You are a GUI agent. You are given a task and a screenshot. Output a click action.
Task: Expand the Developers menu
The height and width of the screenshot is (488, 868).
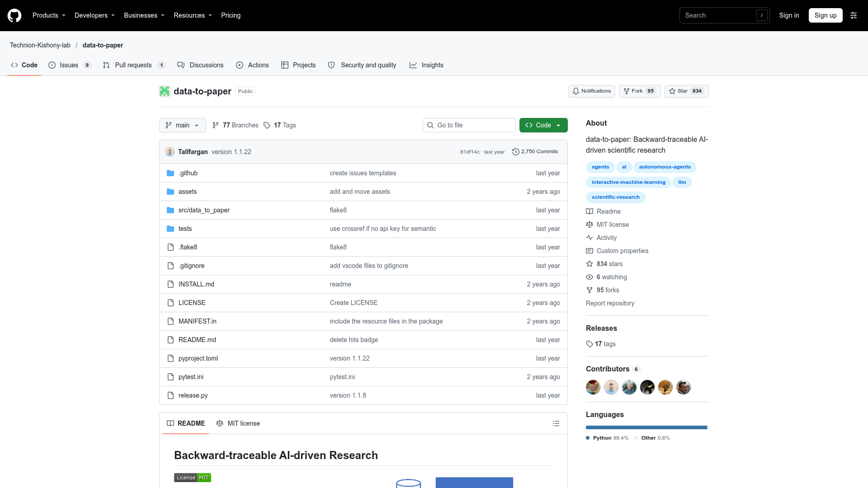94,15
